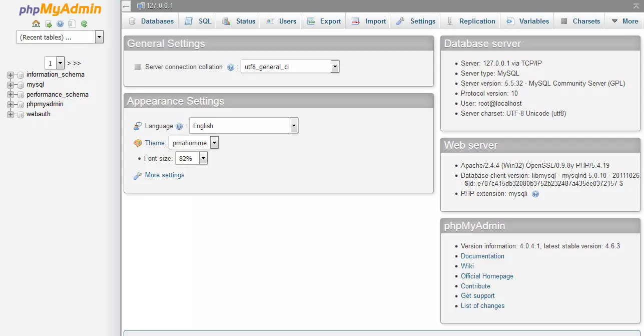Click the database icon beside phpmyadmin
This screenshot has width=644, height=336.
(x=21, y=105)
